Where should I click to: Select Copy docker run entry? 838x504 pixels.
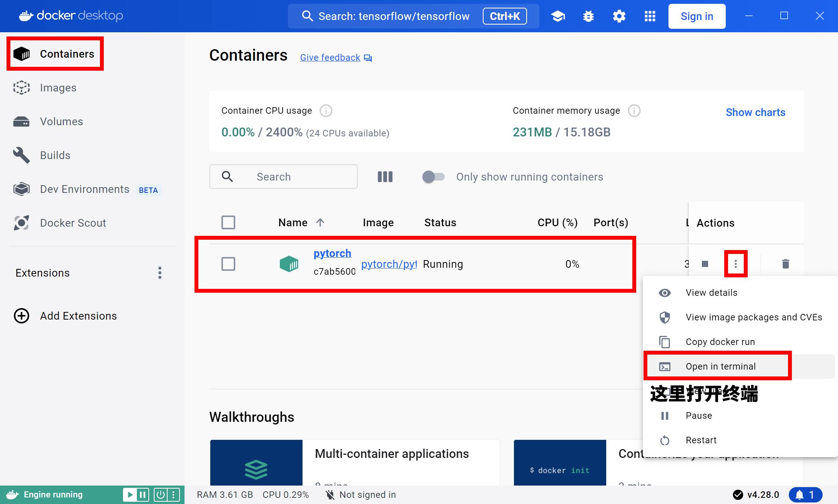740,342
